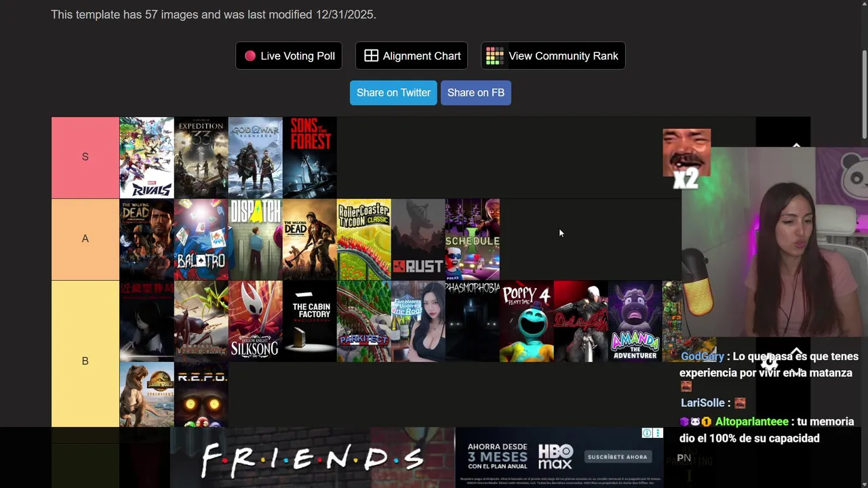Click chat username 'GodGary'

click(x=702, y=357)
